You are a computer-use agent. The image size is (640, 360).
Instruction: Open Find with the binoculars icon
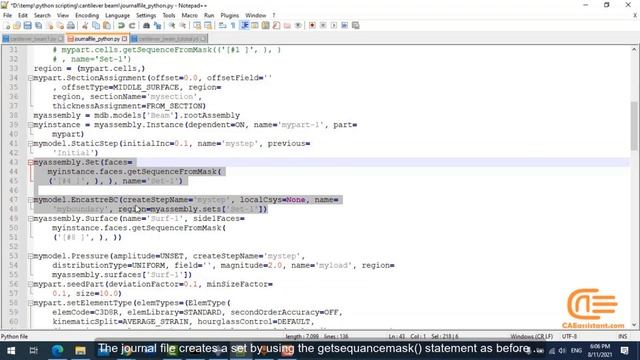tap(147, 26)
